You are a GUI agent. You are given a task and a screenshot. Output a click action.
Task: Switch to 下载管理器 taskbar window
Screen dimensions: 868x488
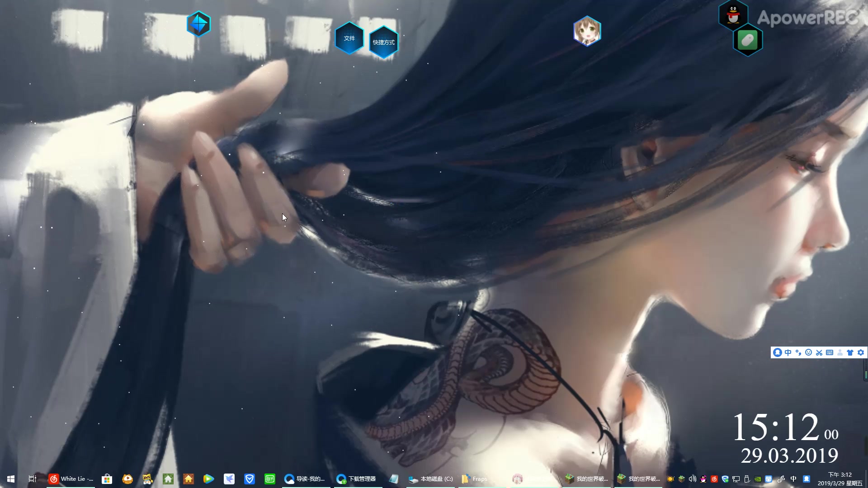coord(357,479)
